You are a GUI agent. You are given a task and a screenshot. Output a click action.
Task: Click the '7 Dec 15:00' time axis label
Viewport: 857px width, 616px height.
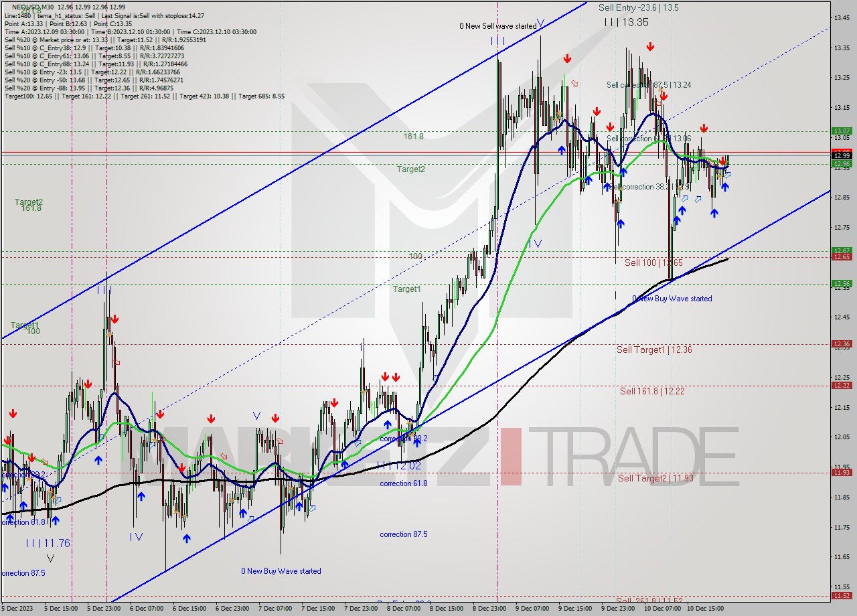(x=319, y=609)
